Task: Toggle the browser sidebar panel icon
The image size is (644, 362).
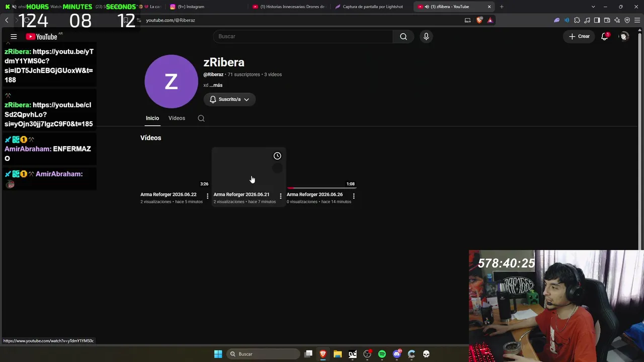Action: (x=597, y=20)
